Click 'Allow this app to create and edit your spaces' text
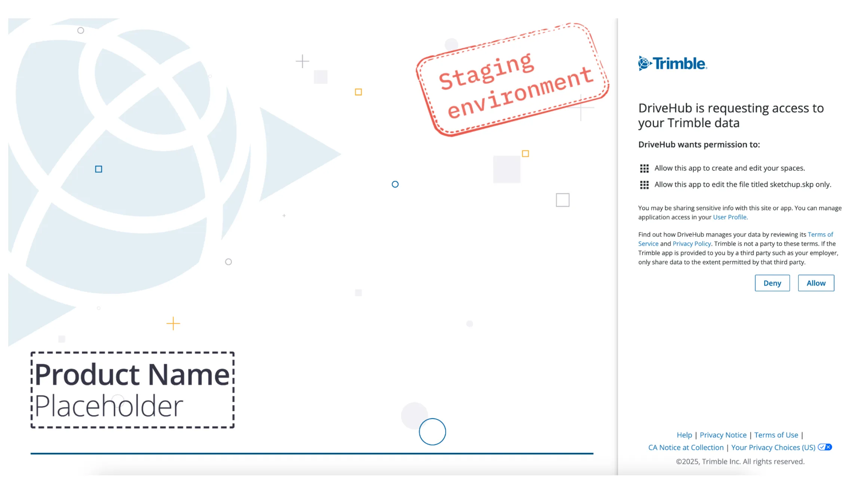868x481 pixels. click(730, 168)
